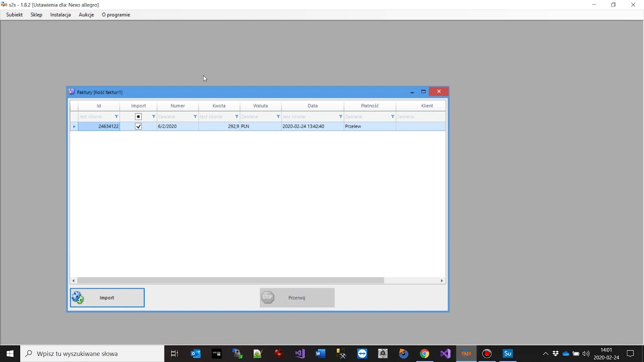
Task: Show hidden system tray icons
Action: [x=545, y=353]
